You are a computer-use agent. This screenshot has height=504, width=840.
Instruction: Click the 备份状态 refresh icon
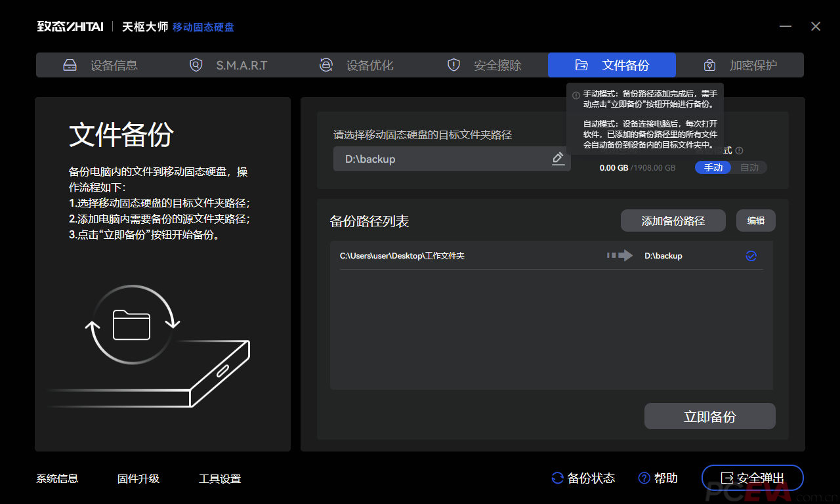(557, 478)
